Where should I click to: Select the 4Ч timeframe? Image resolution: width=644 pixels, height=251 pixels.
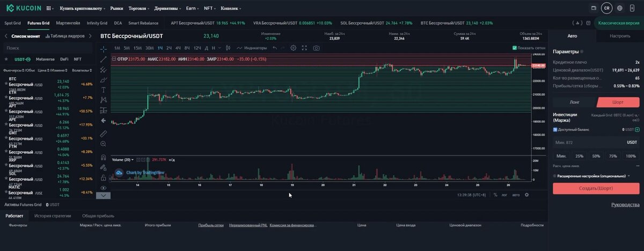[x=178, y=48]
